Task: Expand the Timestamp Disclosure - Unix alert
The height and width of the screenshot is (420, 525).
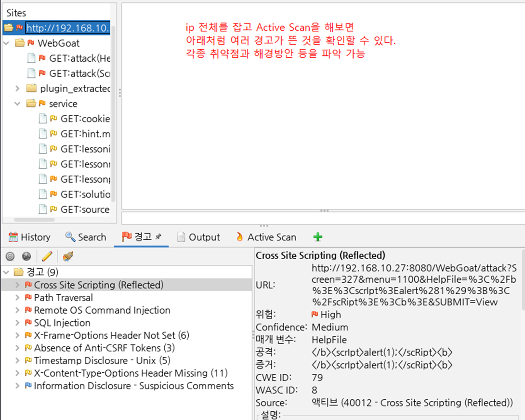Action: (17, 360)
